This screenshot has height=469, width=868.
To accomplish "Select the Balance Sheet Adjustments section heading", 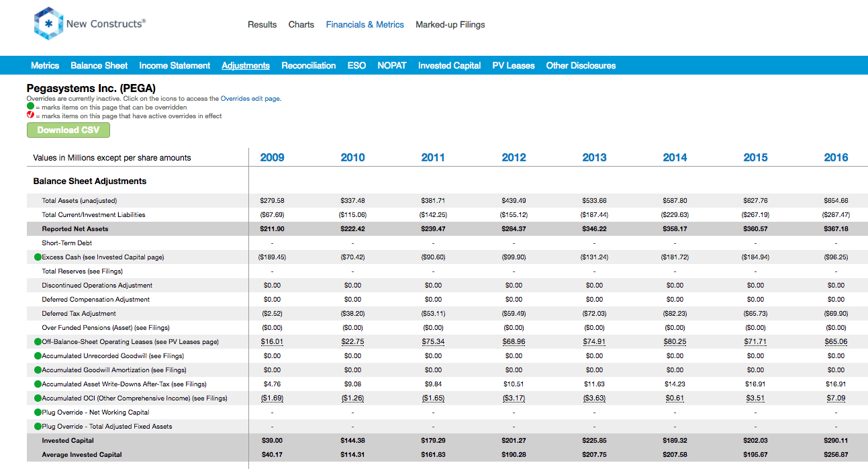I will [x=90, y=181].
